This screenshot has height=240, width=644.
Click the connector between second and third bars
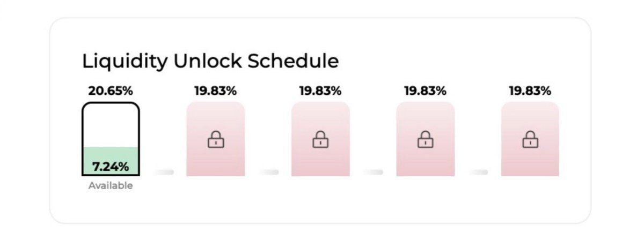point(269,172)
